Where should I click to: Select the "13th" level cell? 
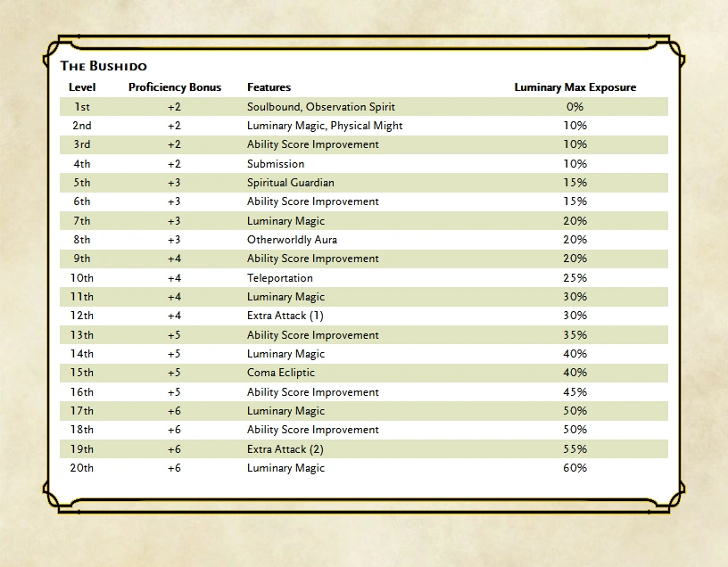coord(82,335)
